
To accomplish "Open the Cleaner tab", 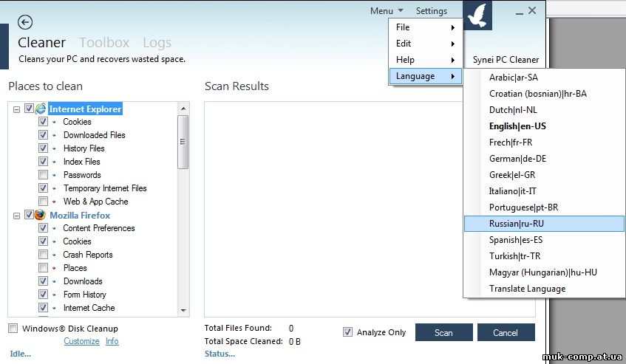I will tap(42, 42).
